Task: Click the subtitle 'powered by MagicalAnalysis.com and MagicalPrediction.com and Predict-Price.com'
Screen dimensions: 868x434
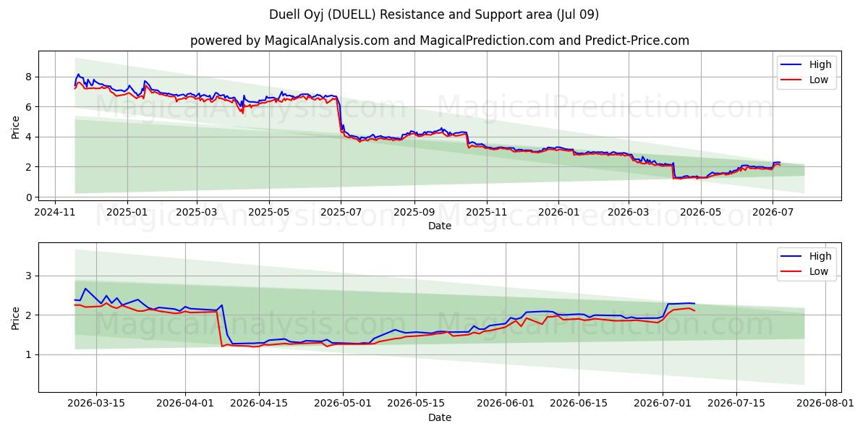Action: click(x=439, y=41)
